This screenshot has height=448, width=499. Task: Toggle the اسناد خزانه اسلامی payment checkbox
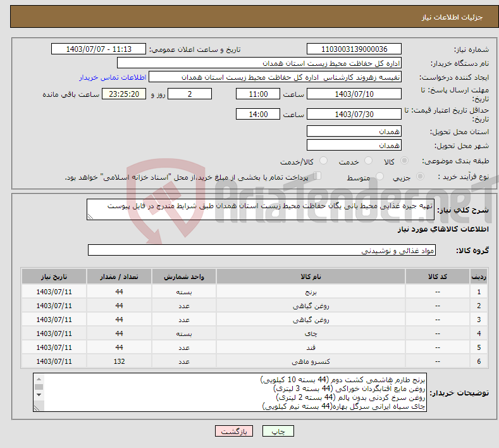[317, 176]
